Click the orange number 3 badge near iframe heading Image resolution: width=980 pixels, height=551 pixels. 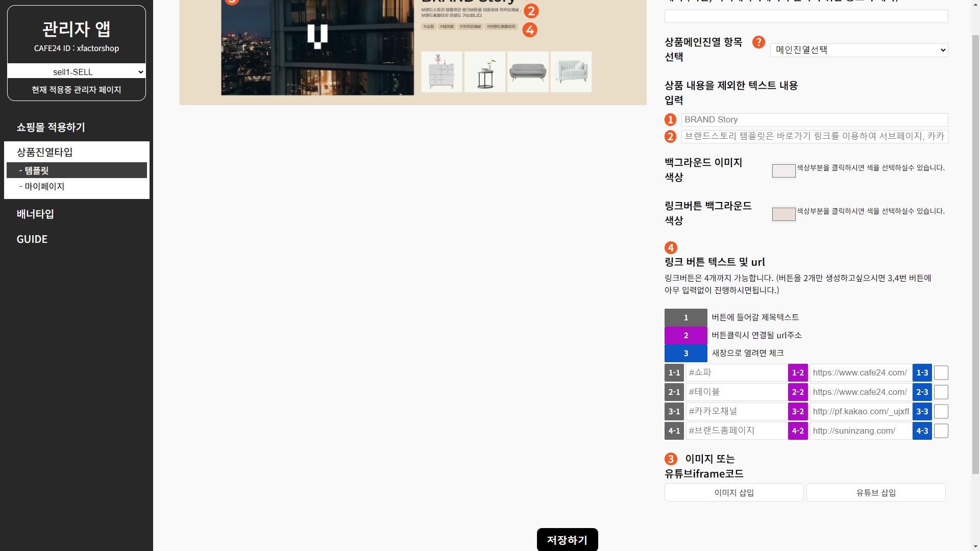(x=671, y=459)
